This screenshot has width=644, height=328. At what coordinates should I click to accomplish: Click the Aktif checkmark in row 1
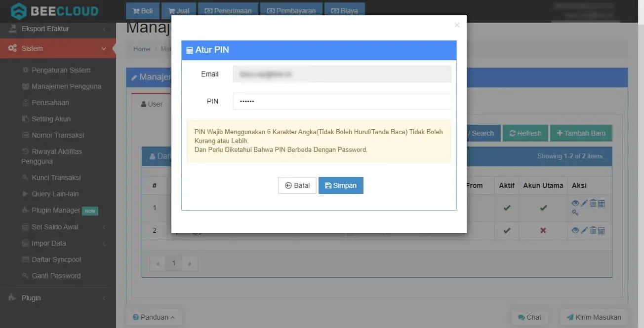click(x=507, y=208)
